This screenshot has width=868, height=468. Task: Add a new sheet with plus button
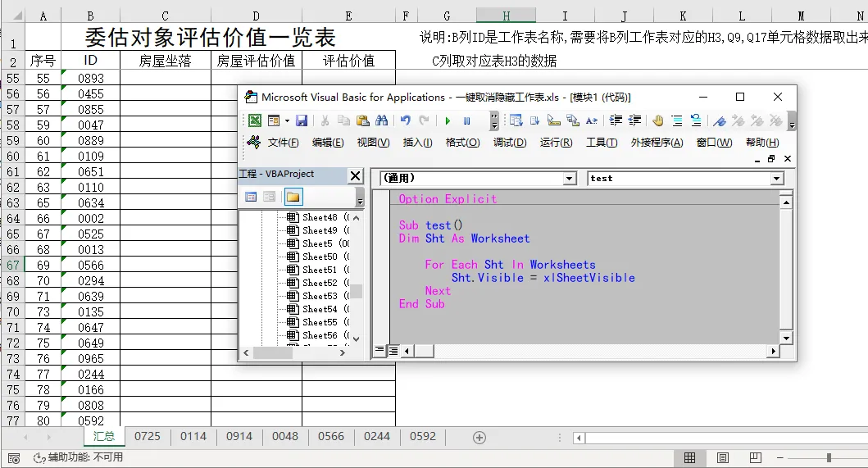[479, 438]
